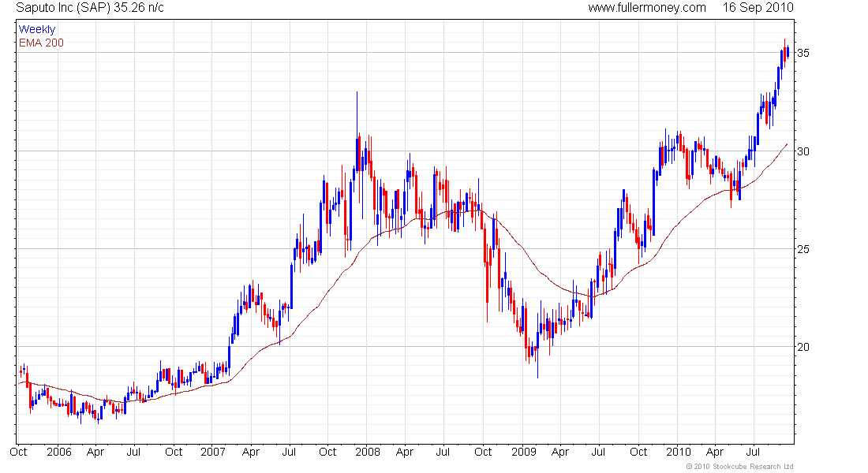Click the www.fullermoney.com text
The width and height of the screenshot is (868, 473).
[646, 8]
